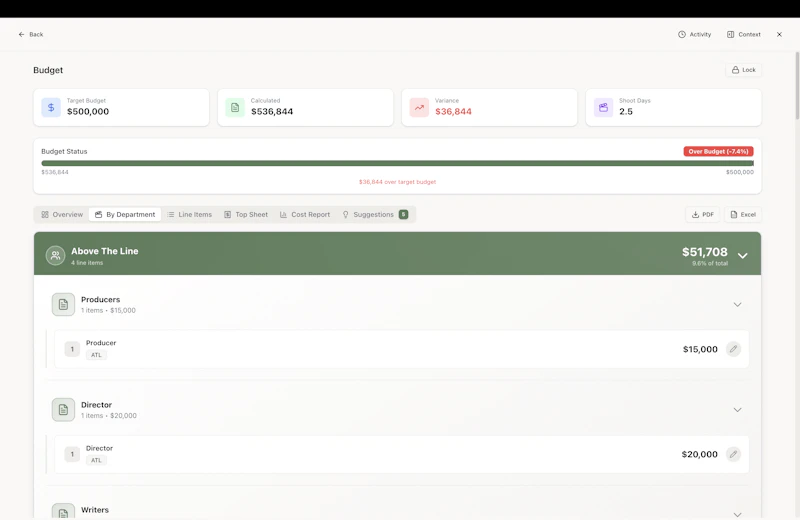Close the budget view with X
This screenshot has height=520, width=800.
779,34
